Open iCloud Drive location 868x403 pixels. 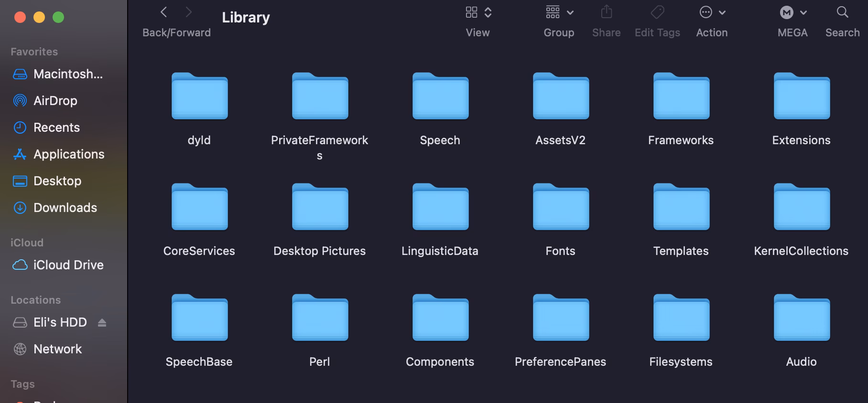click(68, 265)
